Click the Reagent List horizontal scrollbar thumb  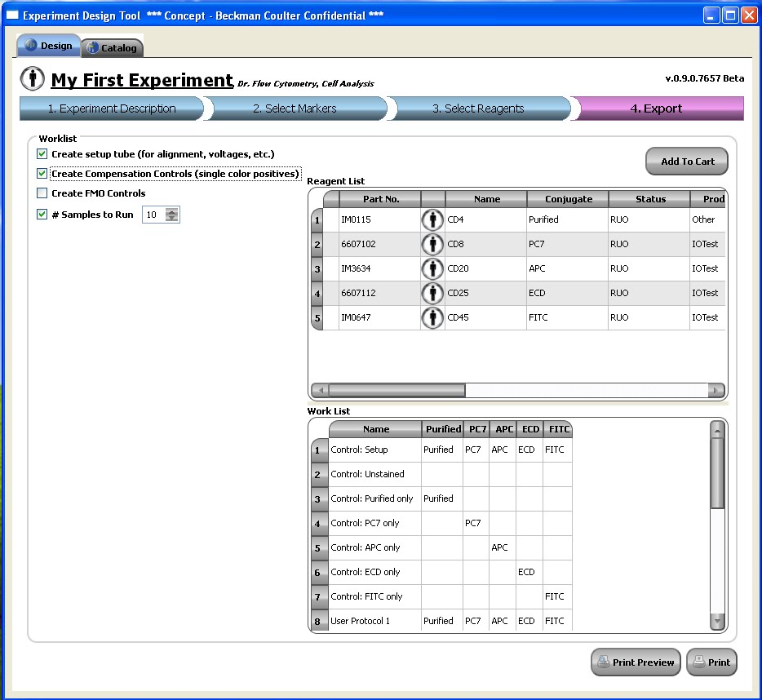(x=397, y=390)
